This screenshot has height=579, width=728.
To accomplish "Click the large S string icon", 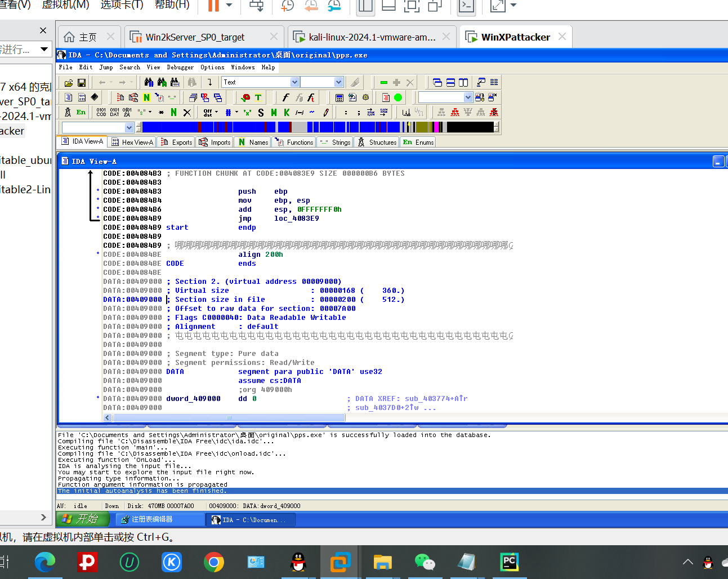I will tap(261, 113).
